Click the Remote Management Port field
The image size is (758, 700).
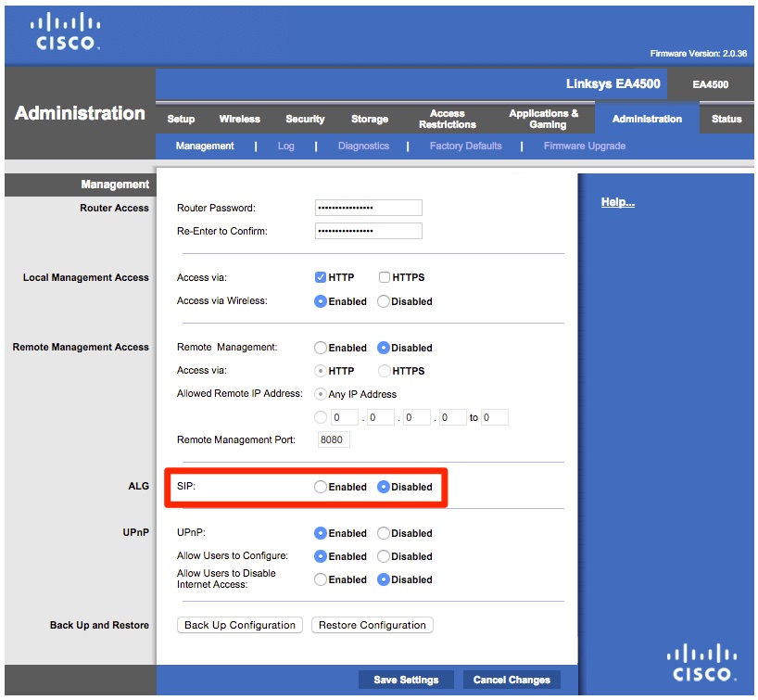click(334, 439)
